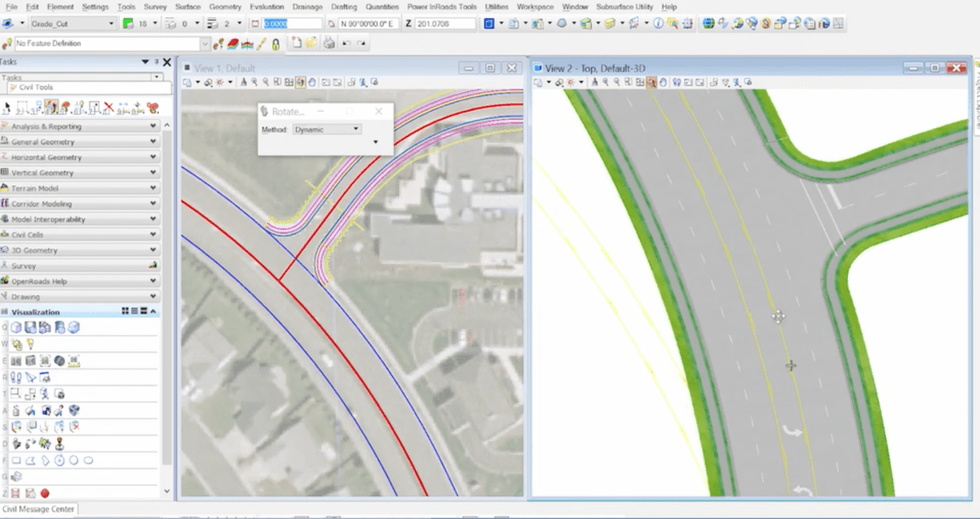The image size is (980, 519).
Task: Click the Window Area icon in View 2
Action: [x=627, y=82]
